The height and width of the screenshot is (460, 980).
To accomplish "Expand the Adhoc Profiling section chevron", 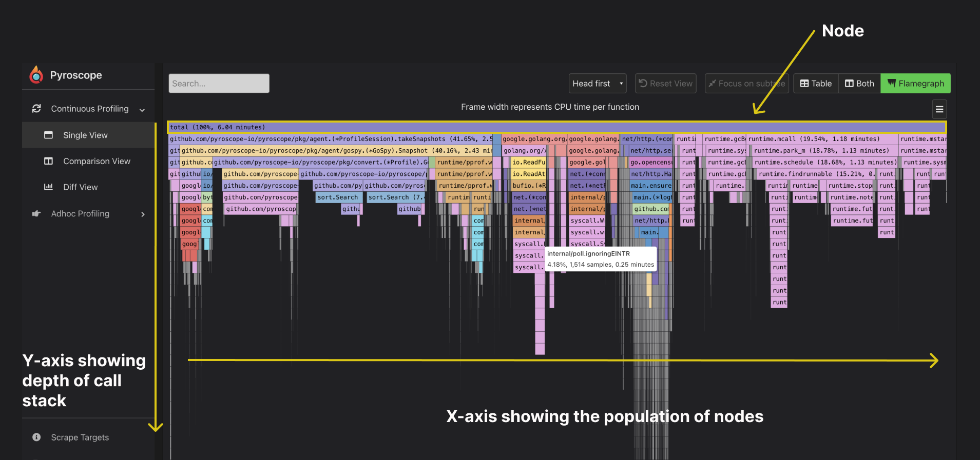I will pyautogui.click(x=143, y=214).
